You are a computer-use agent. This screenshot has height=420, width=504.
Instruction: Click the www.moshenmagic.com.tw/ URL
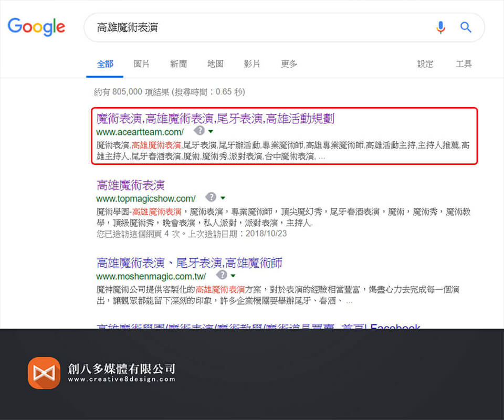pyautogui.click(x=151, y=276)
